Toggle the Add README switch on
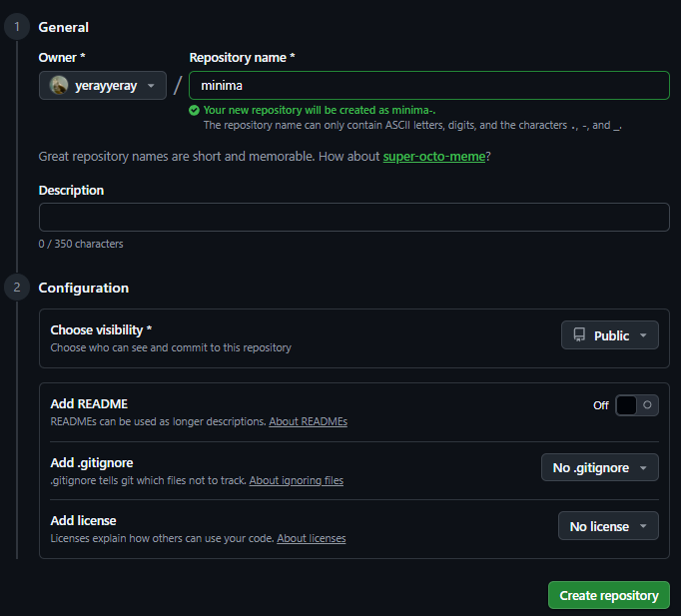Viewport: 681px width, 616px height. [x=637, y=405]
